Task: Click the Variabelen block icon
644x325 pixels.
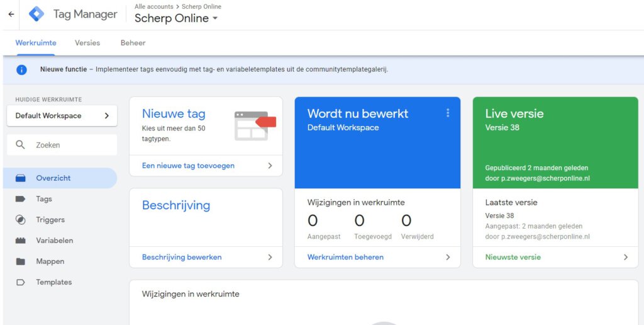Action: (x=20, y=241)
